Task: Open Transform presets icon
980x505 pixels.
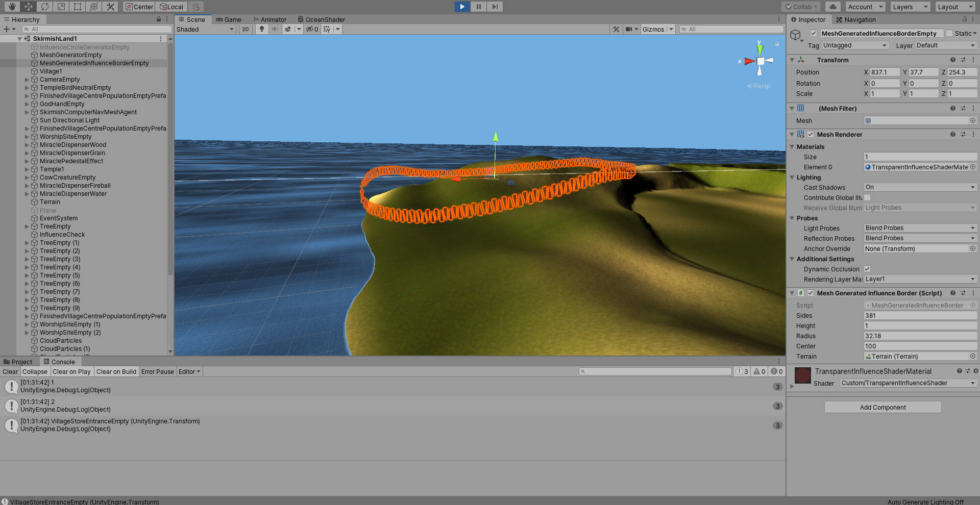Action: pyautogui.click(x=963, y=60)
